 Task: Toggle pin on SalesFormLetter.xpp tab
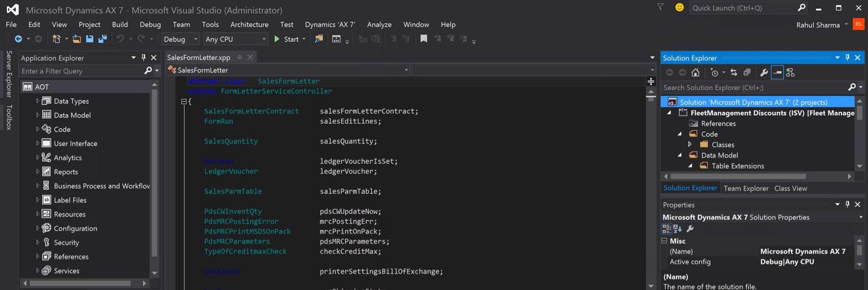click(x=239, y=57)
